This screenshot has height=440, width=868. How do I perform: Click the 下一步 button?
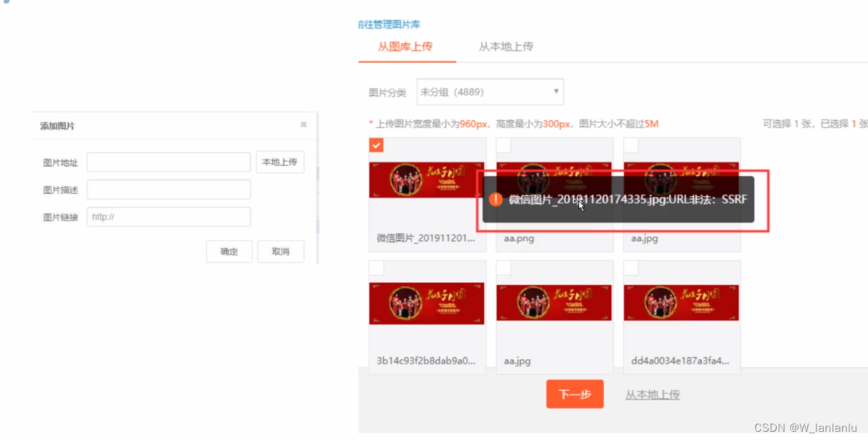[x=575, y=394]
